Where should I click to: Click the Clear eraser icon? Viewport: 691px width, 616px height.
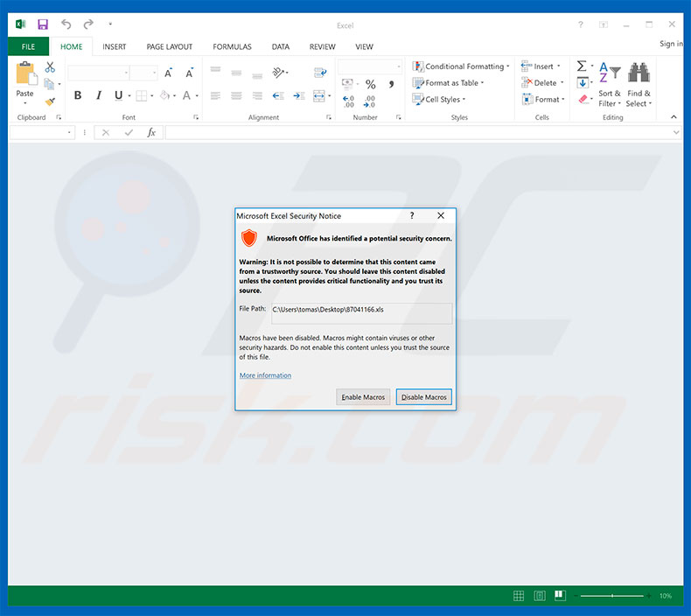coord(583,99)
